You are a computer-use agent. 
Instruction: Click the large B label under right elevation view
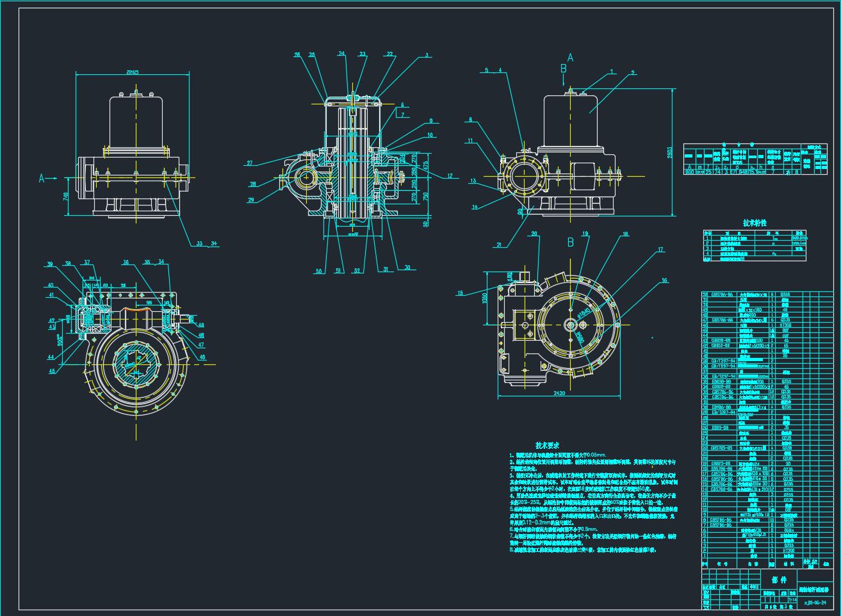tap(569, 242)
